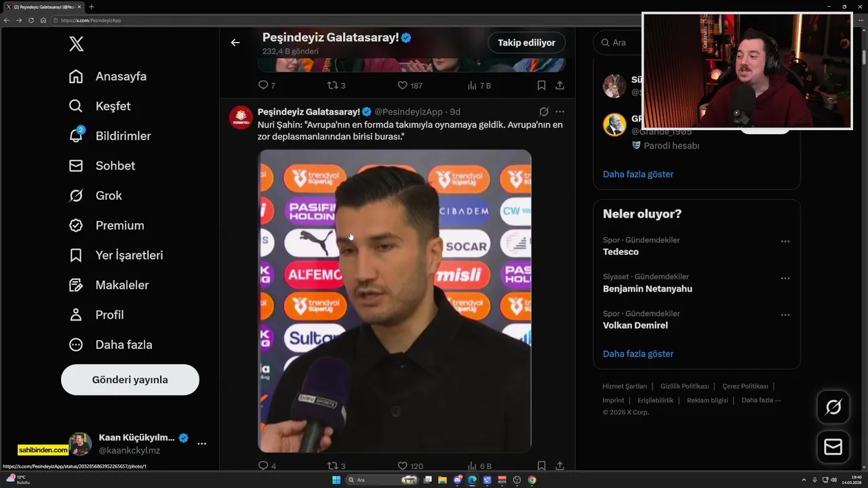The image size is (868, 488).
Task: Click the back arrow on the profile header
Action: coord(235,43)
